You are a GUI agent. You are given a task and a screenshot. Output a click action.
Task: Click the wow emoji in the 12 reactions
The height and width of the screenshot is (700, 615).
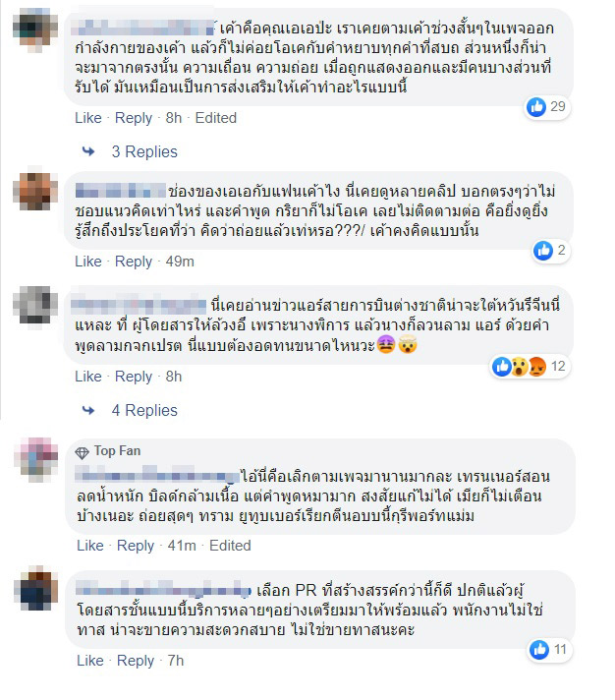pos(519,368)
